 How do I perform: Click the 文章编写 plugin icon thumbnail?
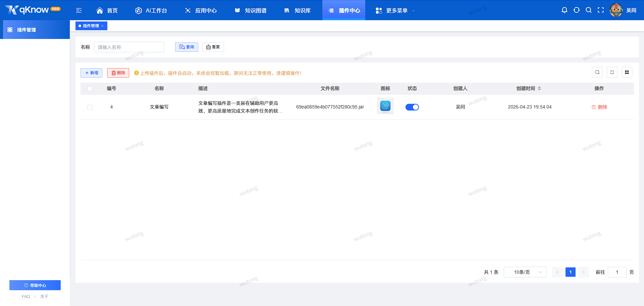coord(385,106)
